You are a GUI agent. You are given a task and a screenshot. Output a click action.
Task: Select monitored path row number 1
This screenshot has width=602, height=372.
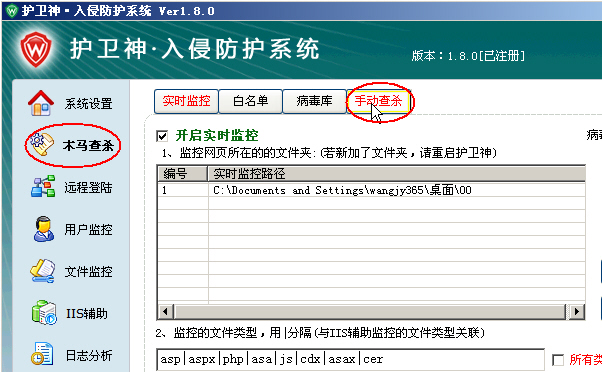click(371, 190)
